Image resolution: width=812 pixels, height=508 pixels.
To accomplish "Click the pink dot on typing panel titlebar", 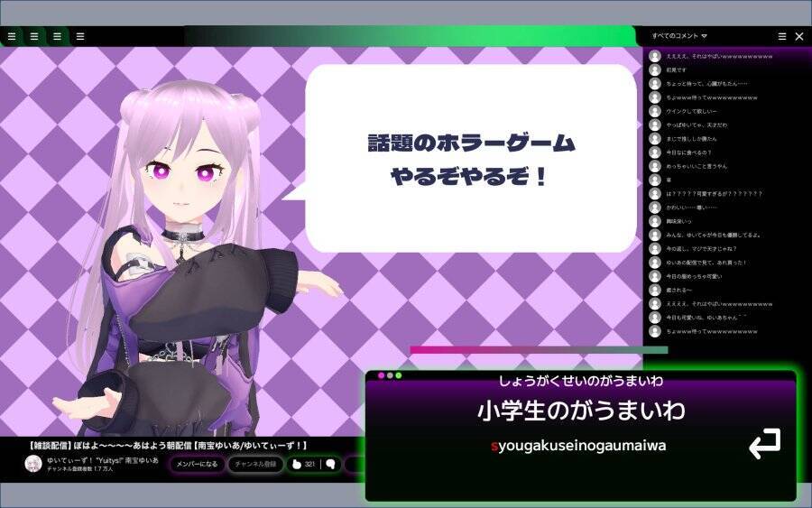I will point(381,375).
